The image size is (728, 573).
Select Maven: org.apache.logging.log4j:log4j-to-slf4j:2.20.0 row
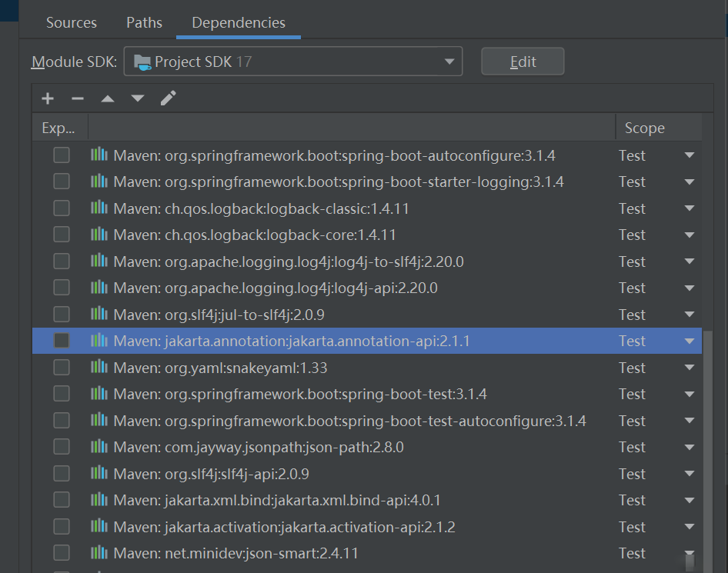pyautogui.click(x=367, y=262)
